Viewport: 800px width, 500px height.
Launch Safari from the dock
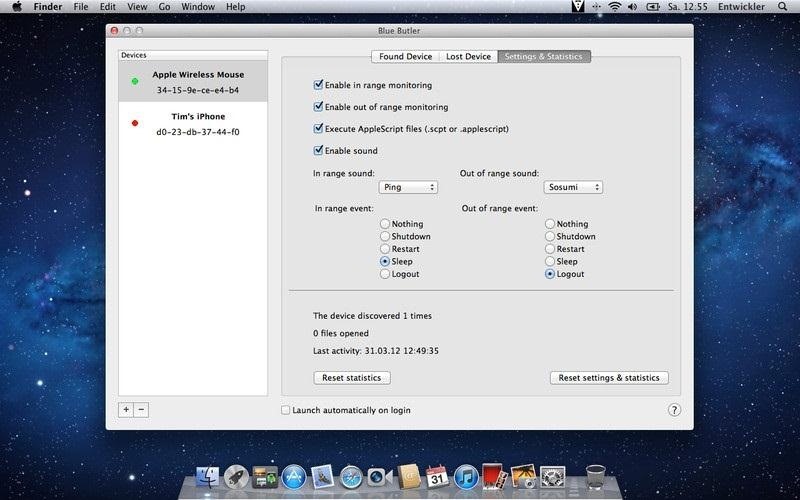coord(351,478)
